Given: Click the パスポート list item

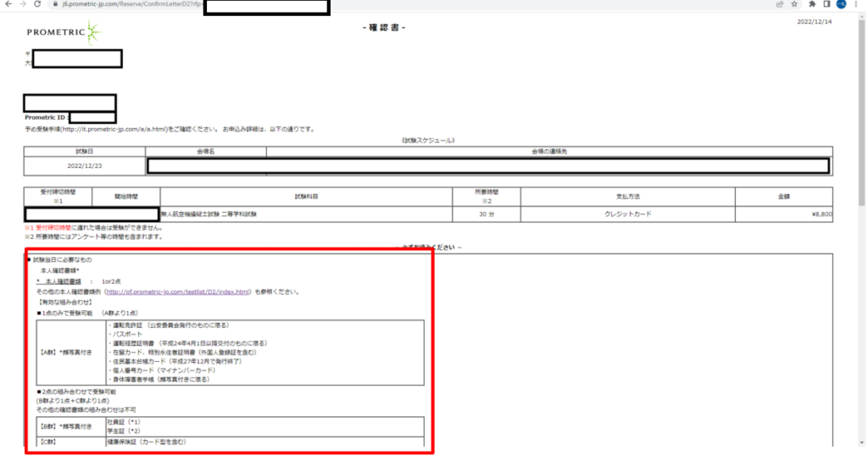Looking at the screenshot, I should [125, 334].
